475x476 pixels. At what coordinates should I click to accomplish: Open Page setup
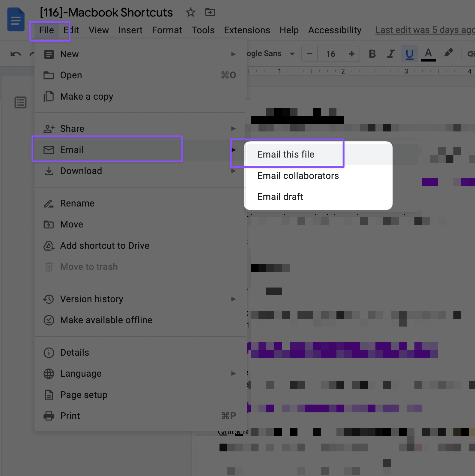(140, 395)
